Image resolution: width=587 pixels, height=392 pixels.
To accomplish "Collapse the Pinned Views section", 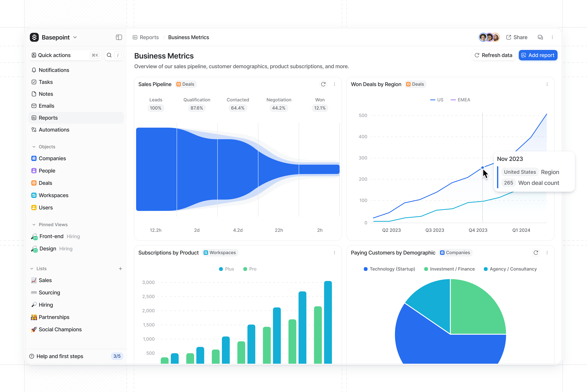I will (x=34, y=224).
